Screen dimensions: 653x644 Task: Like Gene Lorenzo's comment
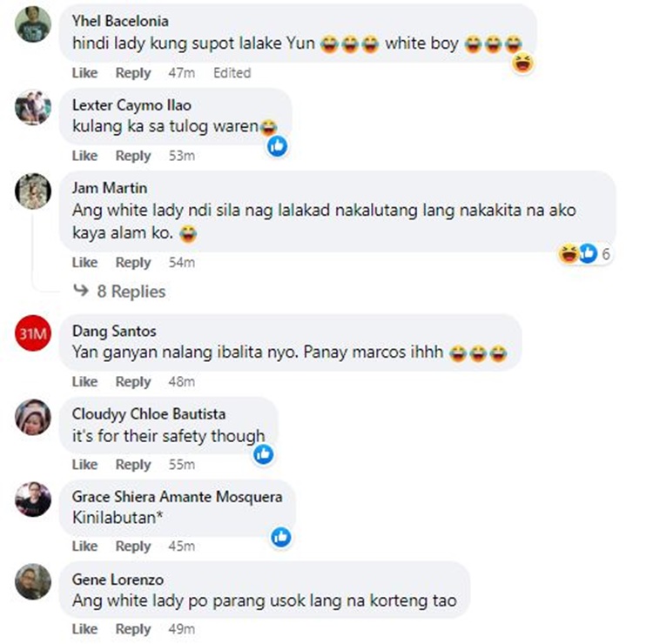85,628
